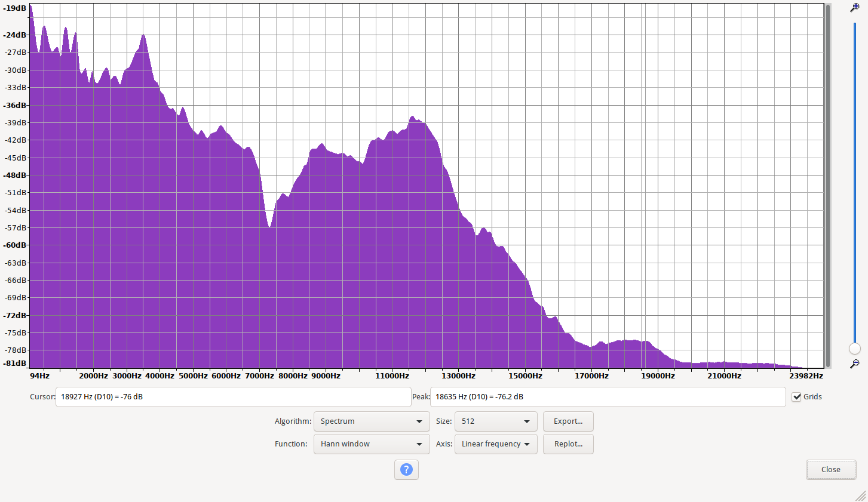Click the vertical scrollbar beside the spectrum plot
The image size is (868, 502).
828,186
